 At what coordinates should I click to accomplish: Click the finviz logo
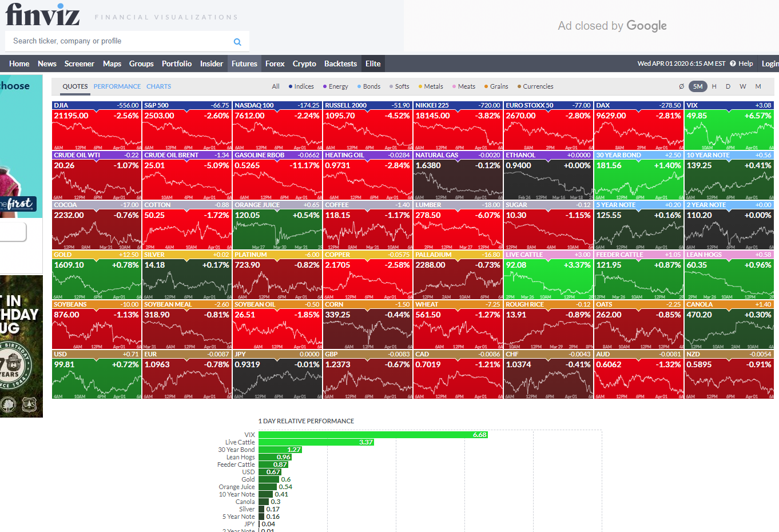tap(42, 14)
